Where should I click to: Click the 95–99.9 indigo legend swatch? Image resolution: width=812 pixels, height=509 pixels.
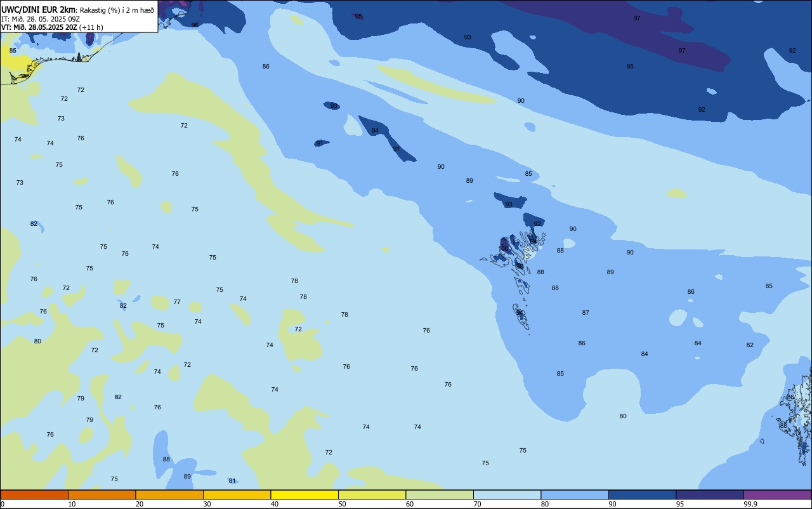point(710,494)
